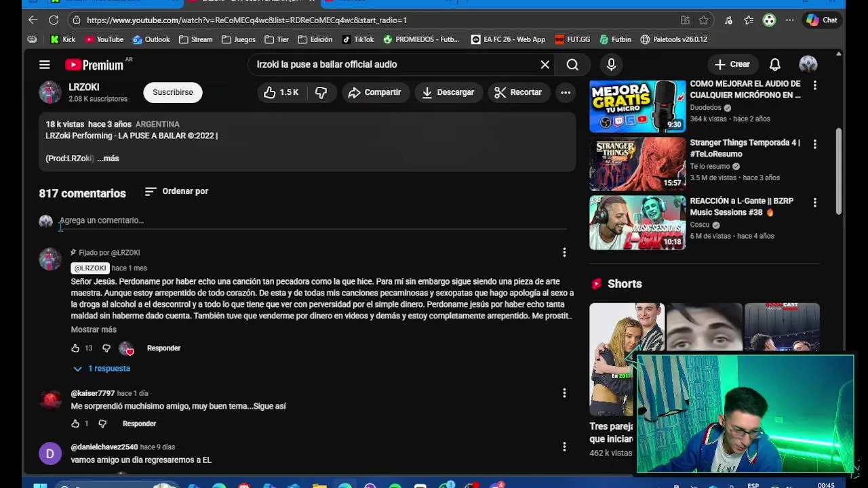The image size is (868, 488).
Task: Open the Outlook bookmark
Action: click(x=151, y=39)
